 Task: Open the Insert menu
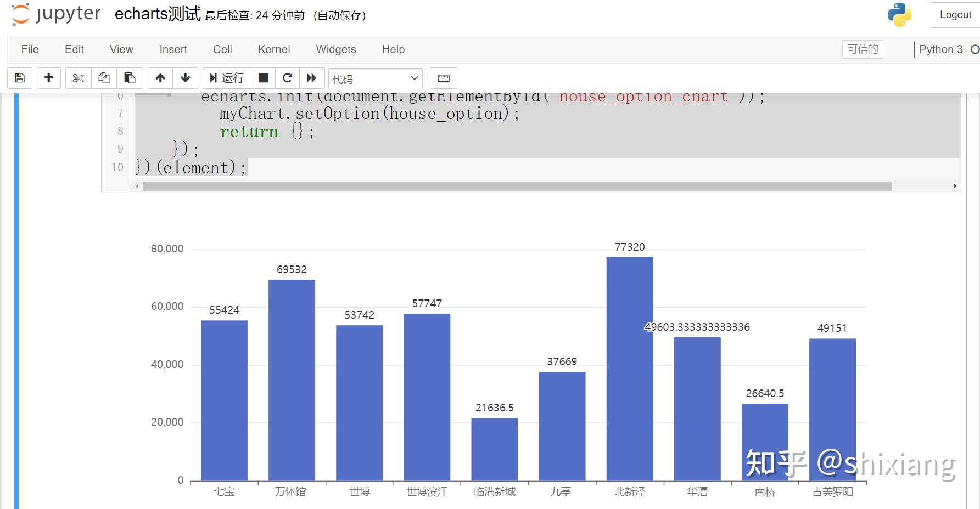pos(173,49)
